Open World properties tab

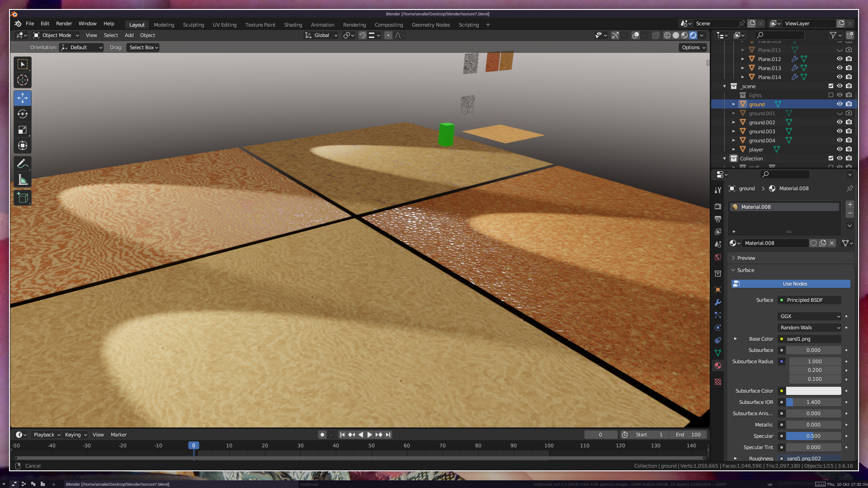coord(718,257)
